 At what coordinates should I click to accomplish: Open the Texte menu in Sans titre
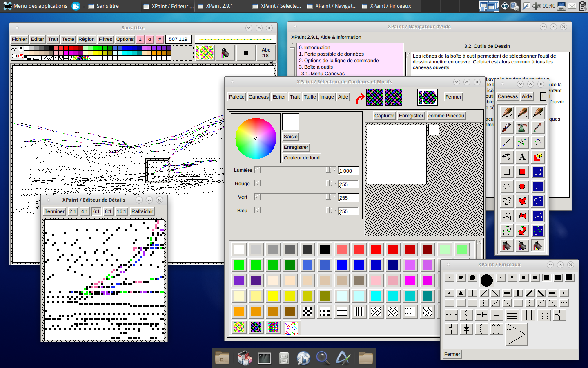pos(68,39)
